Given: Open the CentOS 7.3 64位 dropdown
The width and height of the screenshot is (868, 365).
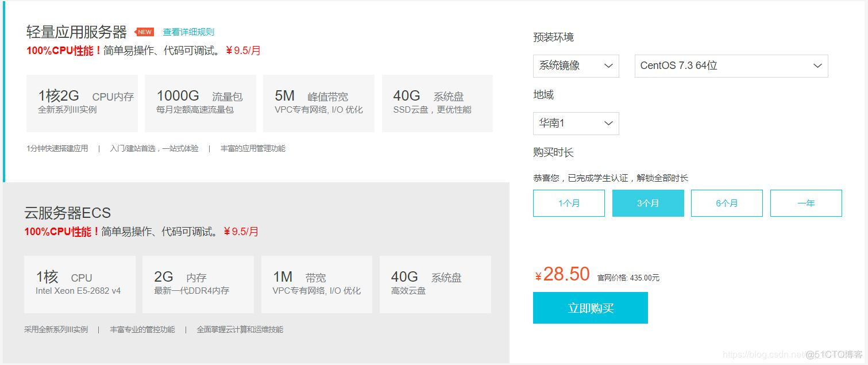Looking at the screenshot, I should point(731,66).
